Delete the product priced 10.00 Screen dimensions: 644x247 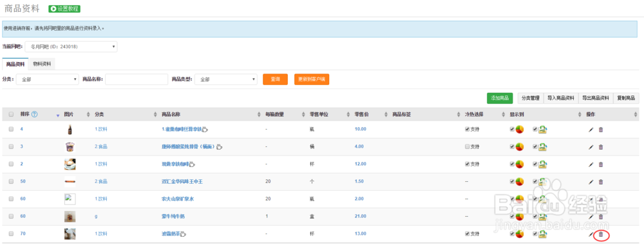[x=601, y=130]
